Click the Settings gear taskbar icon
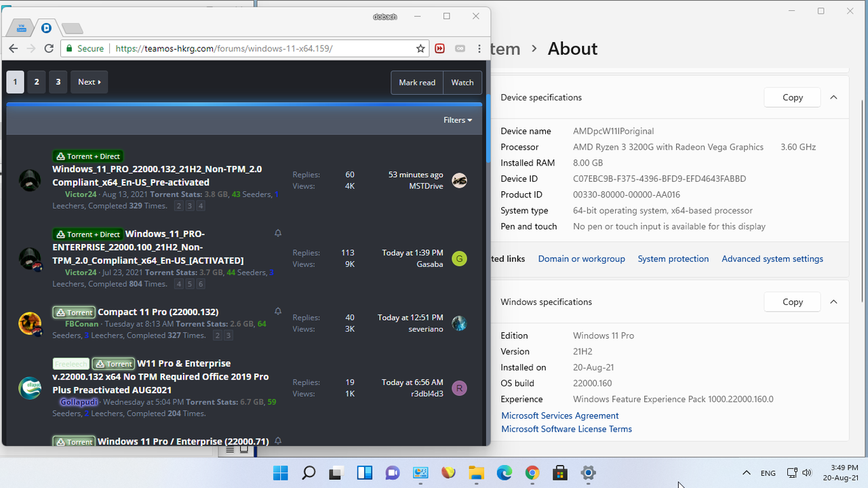The height and width of the screenshot is (488, 868). tap(589, 473)
